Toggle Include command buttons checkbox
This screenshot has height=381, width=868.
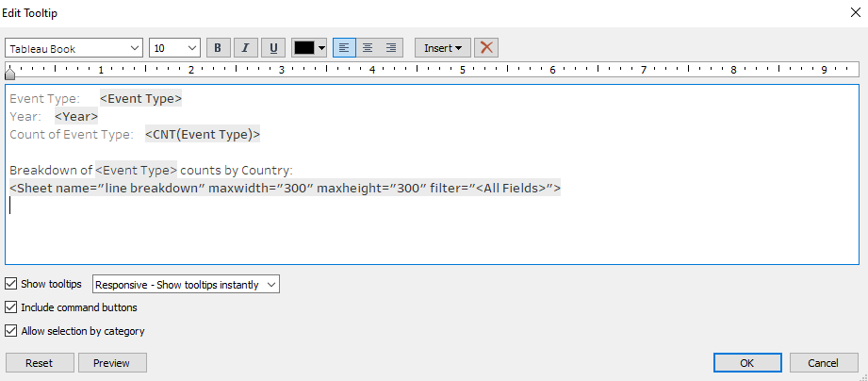[x=11, y=307]
